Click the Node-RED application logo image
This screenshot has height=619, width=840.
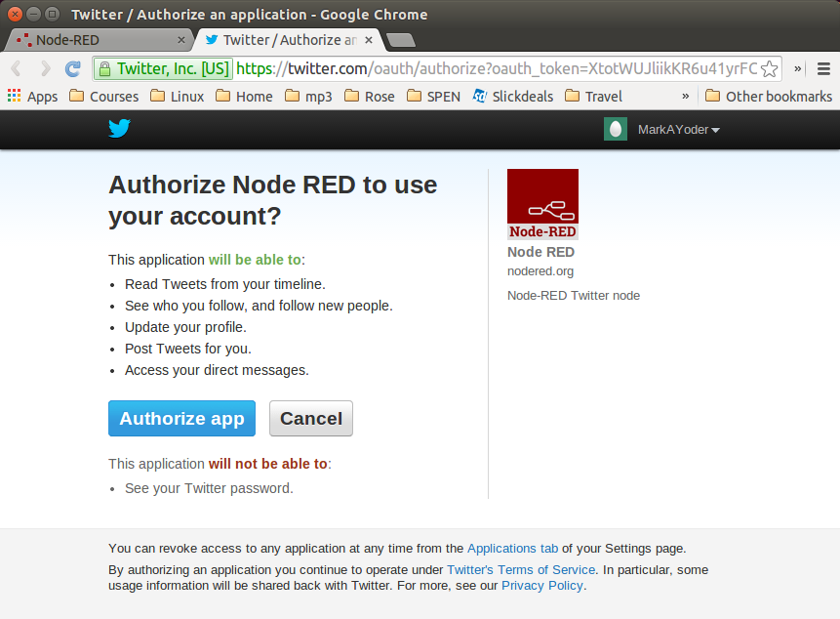(542, 199)
